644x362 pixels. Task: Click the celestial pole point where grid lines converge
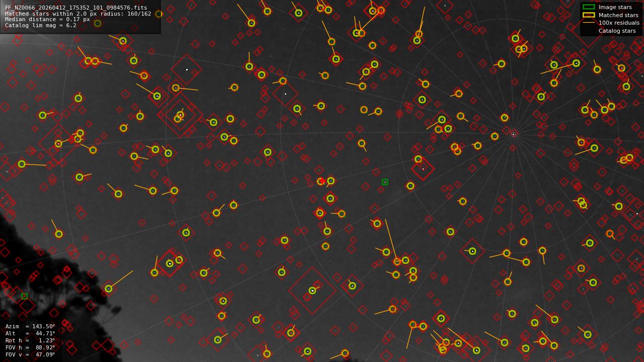pos(513,134)
